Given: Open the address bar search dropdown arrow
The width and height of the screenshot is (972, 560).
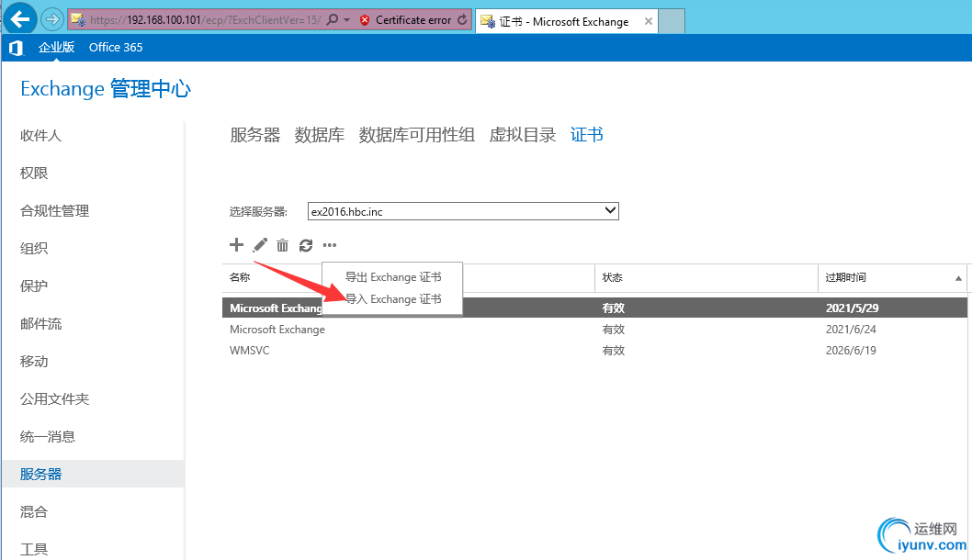Looking at the screenshot, I should coord(346,20).
